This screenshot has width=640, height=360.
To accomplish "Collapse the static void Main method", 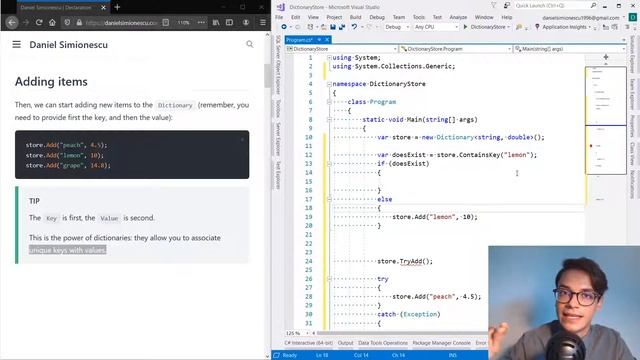I will [x=329, y=120].
